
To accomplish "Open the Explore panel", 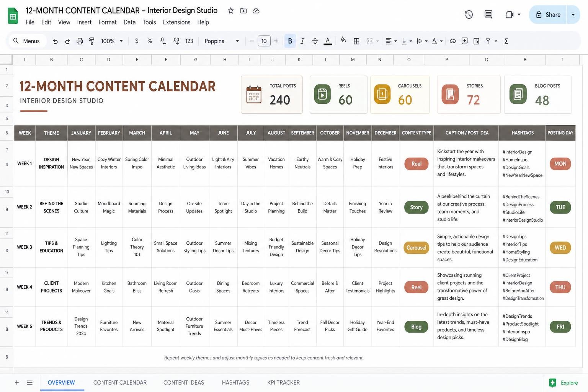I will pyautogui.click(x=564, y=382).
